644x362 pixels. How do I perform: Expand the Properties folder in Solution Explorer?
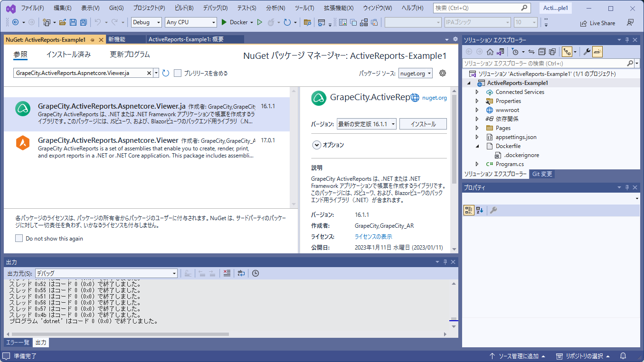[477, 101]
